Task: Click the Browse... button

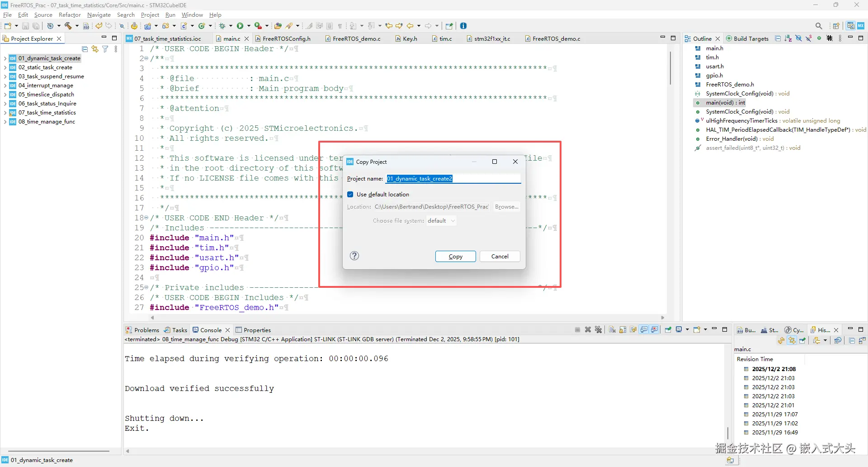Action: coord(507,207)
